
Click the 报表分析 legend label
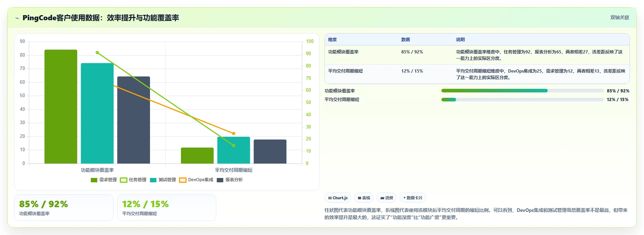click(x=234, y=180)
